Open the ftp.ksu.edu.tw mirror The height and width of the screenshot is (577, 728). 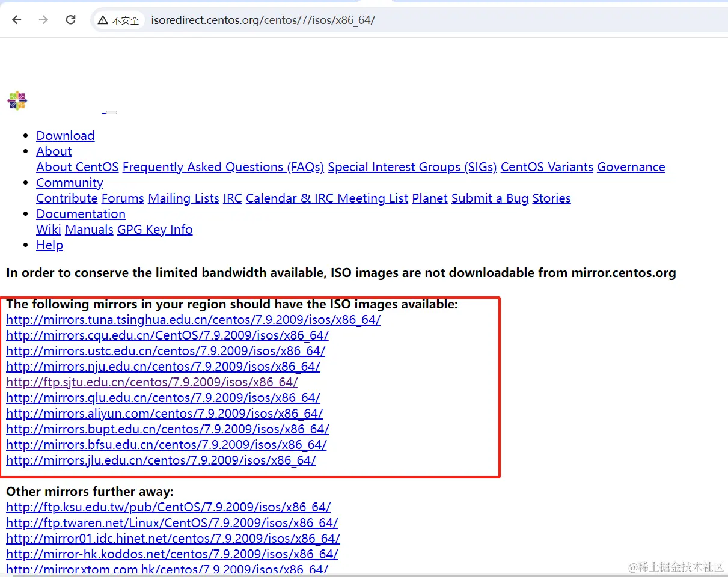(x=169, y=507)
